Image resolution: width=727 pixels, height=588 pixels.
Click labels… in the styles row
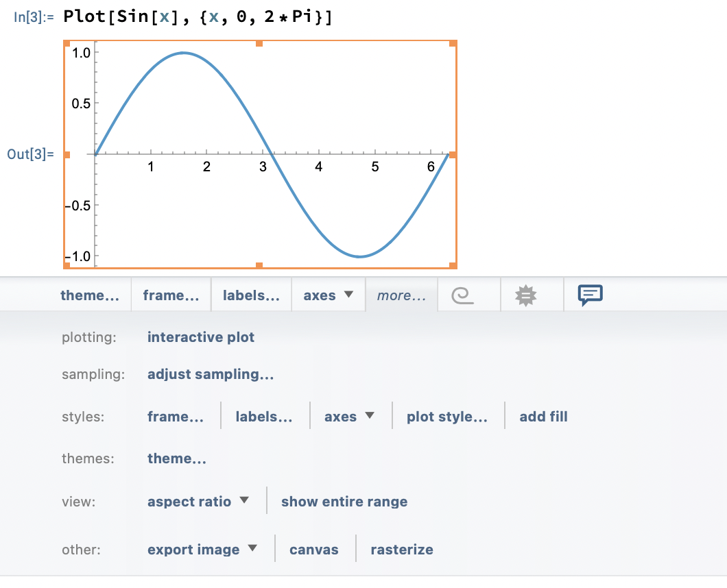[264, 416]
